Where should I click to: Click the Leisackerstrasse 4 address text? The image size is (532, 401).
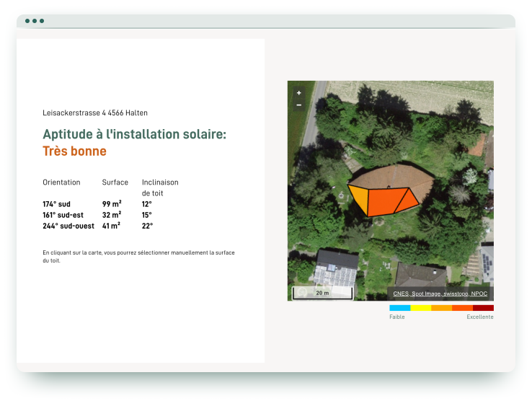tap(95, 113)
